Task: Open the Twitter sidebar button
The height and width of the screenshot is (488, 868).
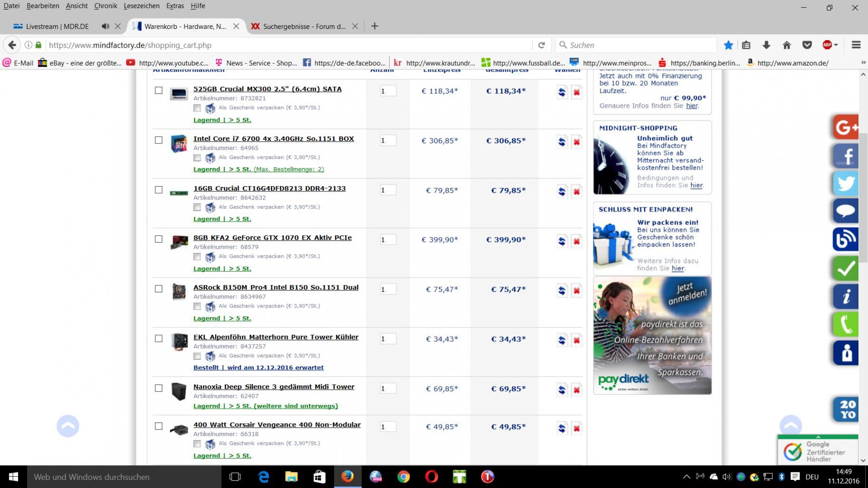Action: [x=846, y=183]
